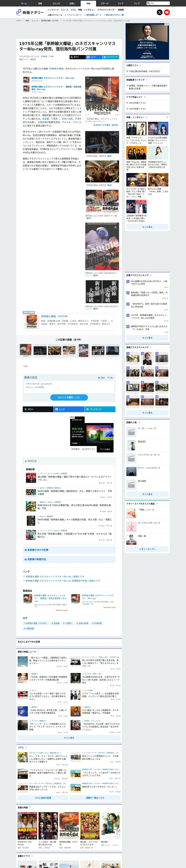Screen dimensions: 186x868
Task: Open the BAD BOYS poster in 話題の映画
Action: (27, 826)
